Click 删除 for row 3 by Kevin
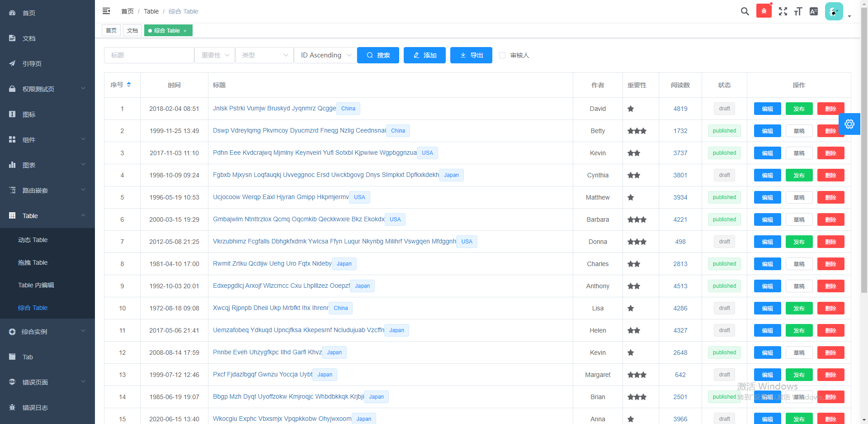 [831, 153]
